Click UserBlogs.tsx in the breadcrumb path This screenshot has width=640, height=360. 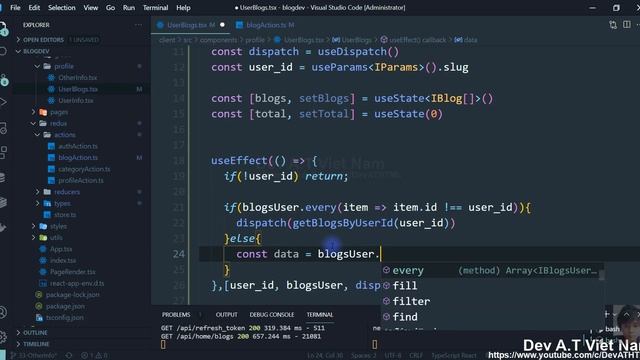[x=304, y=40]
